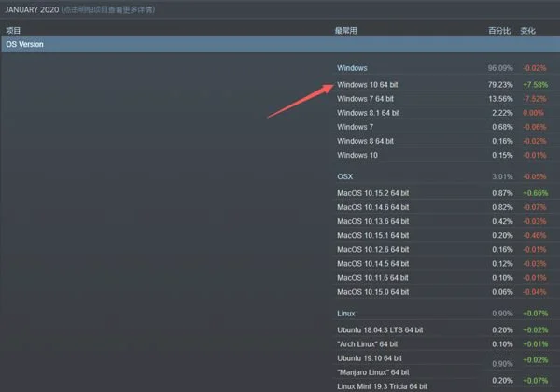Click the +7.58% change value
Screen dimensions: 560x392
[535, 85]
